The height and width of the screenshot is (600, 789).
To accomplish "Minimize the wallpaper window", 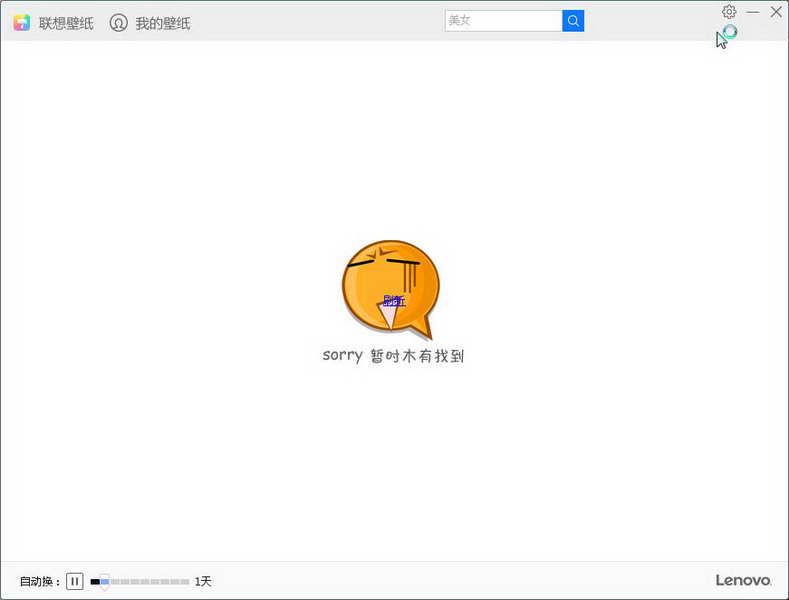I will click(x=753, y=12).
